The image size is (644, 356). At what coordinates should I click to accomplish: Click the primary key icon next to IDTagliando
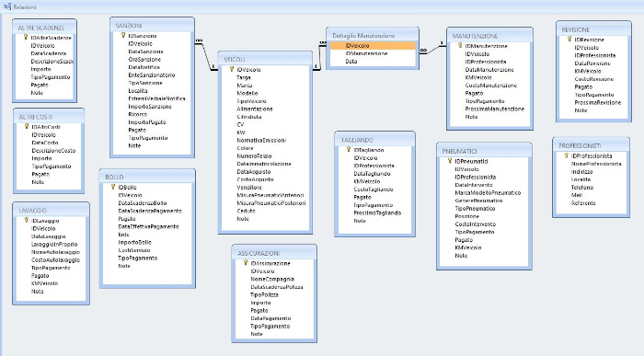click(349, 149)
